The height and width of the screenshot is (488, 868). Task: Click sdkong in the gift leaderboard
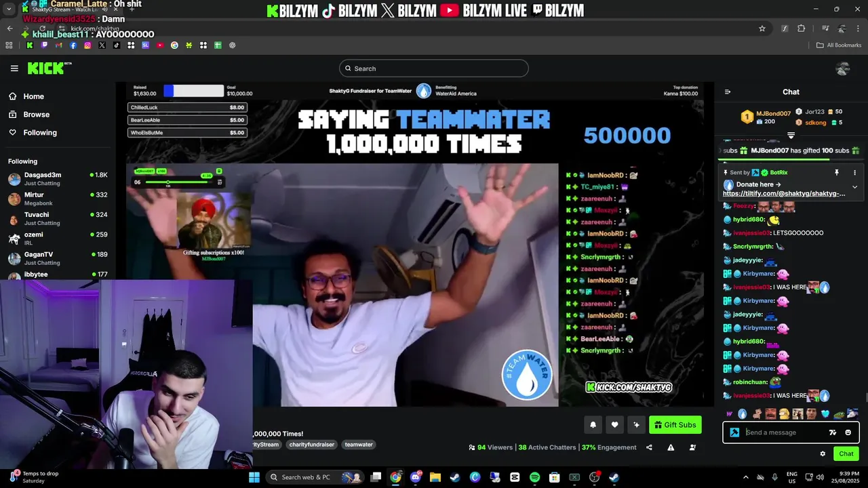(819, 123)
